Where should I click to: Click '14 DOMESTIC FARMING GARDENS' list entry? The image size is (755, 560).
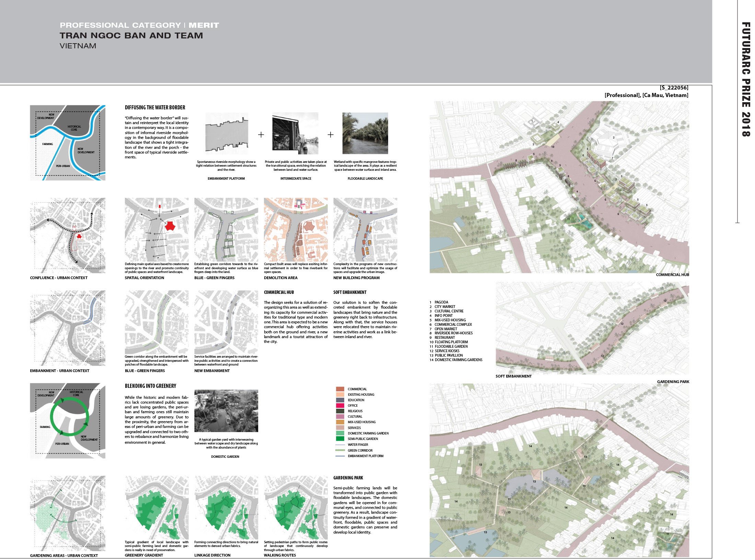tap(456, 360)
